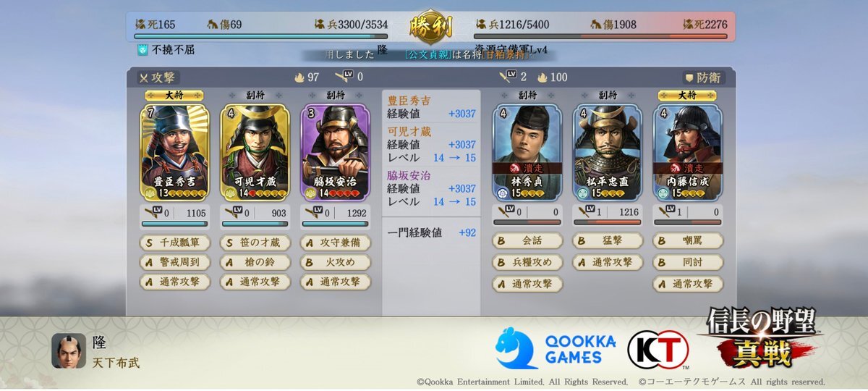Tap the 攻撃 crossed swords icon
The height and width of the screenshot is (391, 868).
pos(143,77)
